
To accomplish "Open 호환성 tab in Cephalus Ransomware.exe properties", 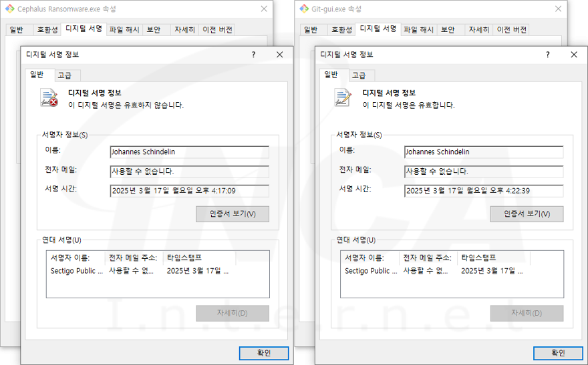I will tap(47, 30).
